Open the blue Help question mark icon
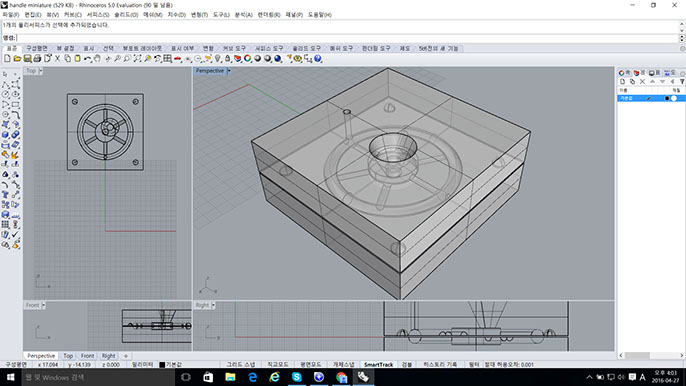 coord(318,58)
